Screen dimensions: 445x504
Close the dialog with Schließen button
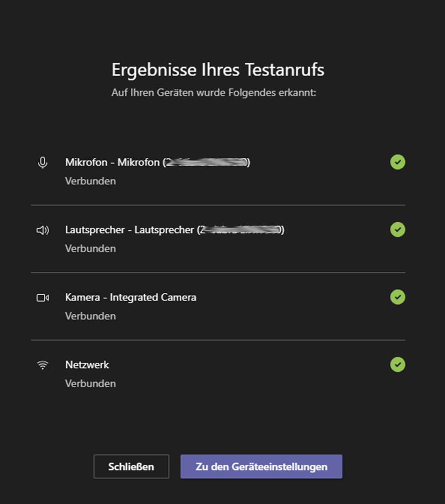coord(131,467)
